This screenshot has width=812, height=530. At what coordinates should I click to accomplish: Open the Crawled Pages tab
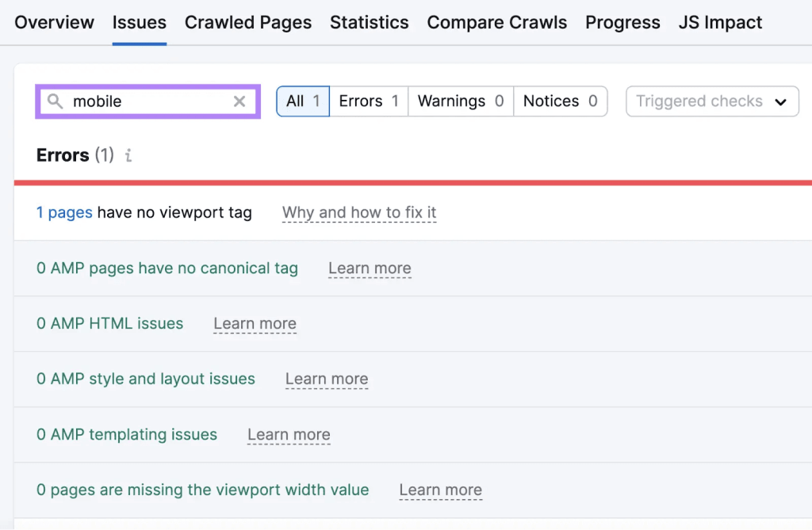(x=248, y=23)
